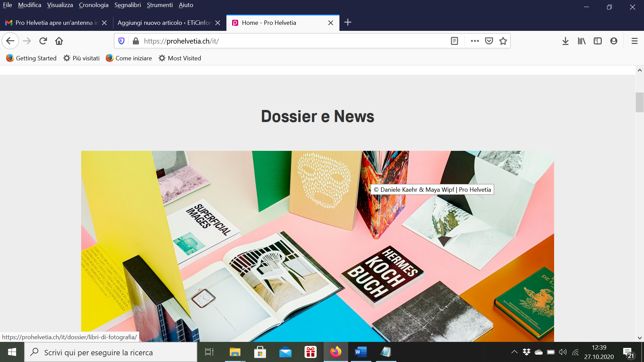644x362 pixels.
Task: Open the photo books dossier image
Action: tap(317, 246)
